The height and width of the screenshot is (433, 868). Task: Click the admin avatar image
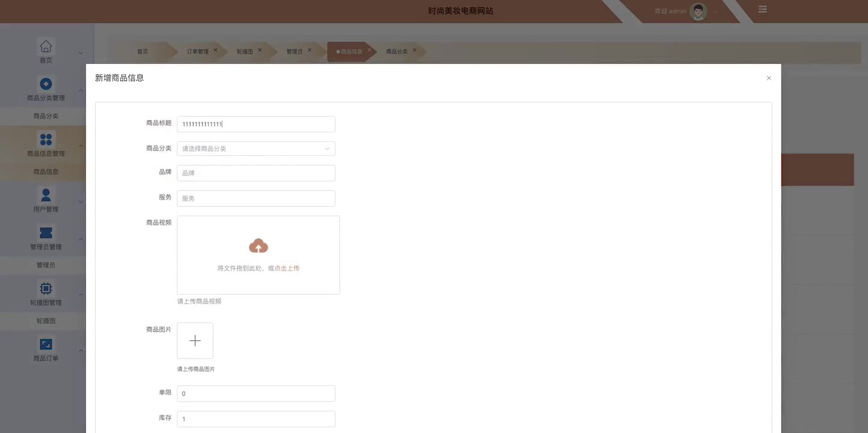coord(698,11)
